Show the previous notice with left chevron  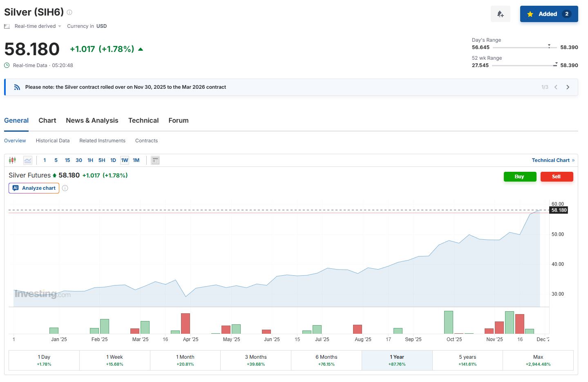[x=556, y=87]
